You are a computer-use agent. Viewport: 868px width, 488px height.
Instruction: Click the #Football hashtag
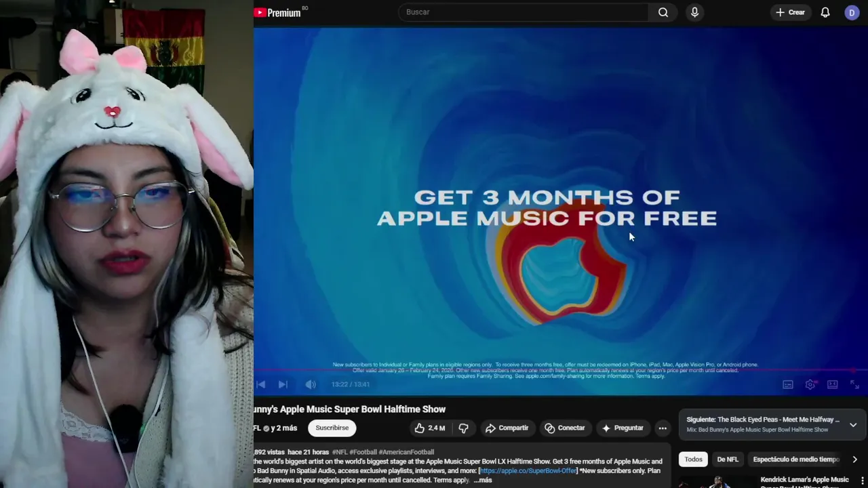[x=363, y=452]
